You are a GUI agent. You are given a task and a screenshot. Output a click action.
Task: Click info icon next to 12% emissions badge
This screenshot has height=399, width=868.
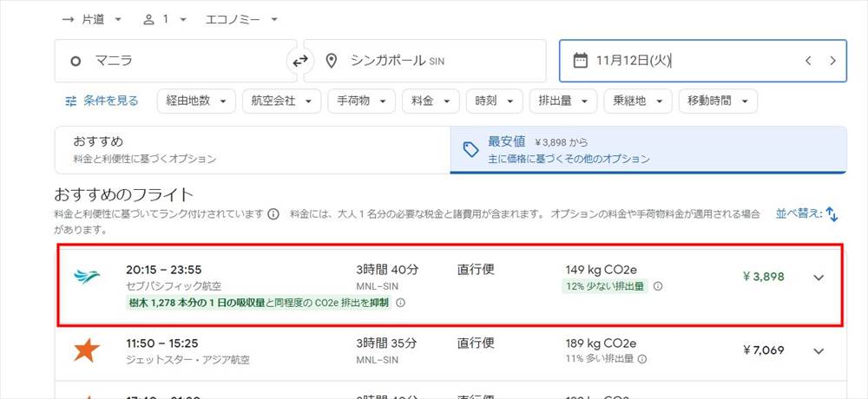click(x=658, y=286)
